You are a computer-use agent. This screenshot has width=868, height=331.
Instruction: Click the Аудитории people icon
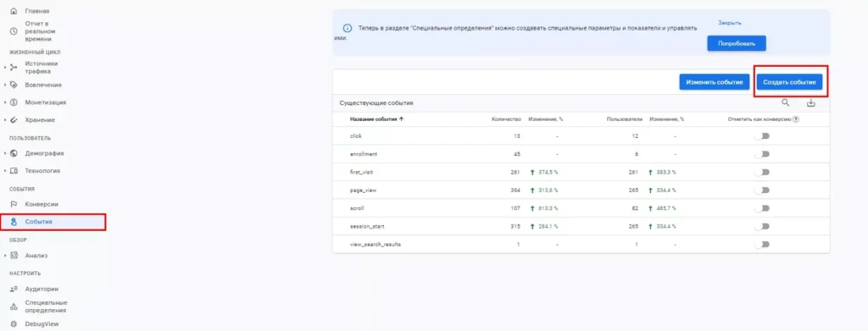tap(14, 289)
